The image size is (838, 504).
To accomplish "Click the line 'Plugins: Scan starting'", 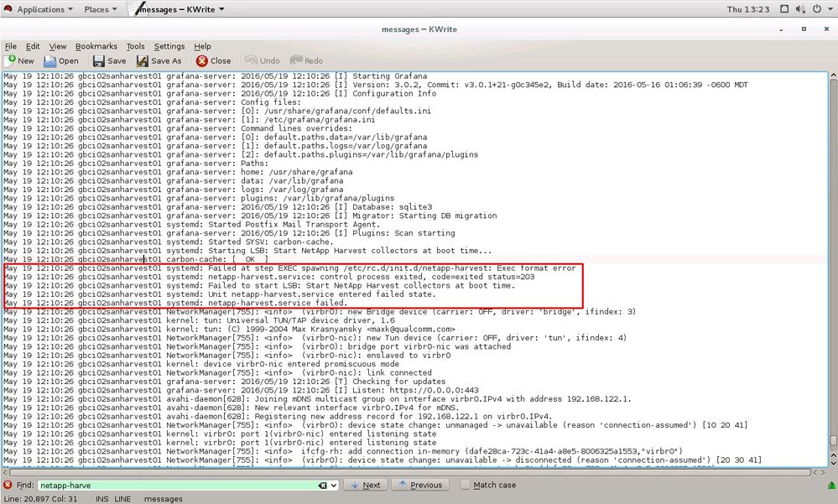I will pos(229,233).
